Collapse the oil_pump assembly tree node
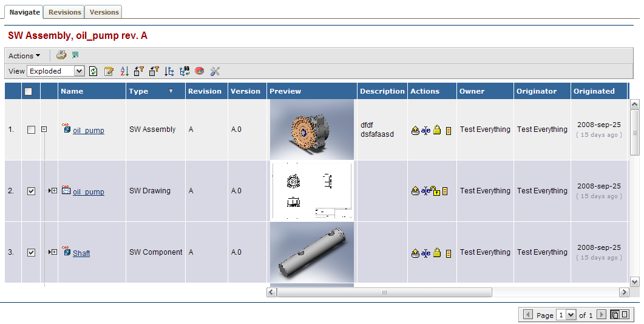 click(44, 129)
